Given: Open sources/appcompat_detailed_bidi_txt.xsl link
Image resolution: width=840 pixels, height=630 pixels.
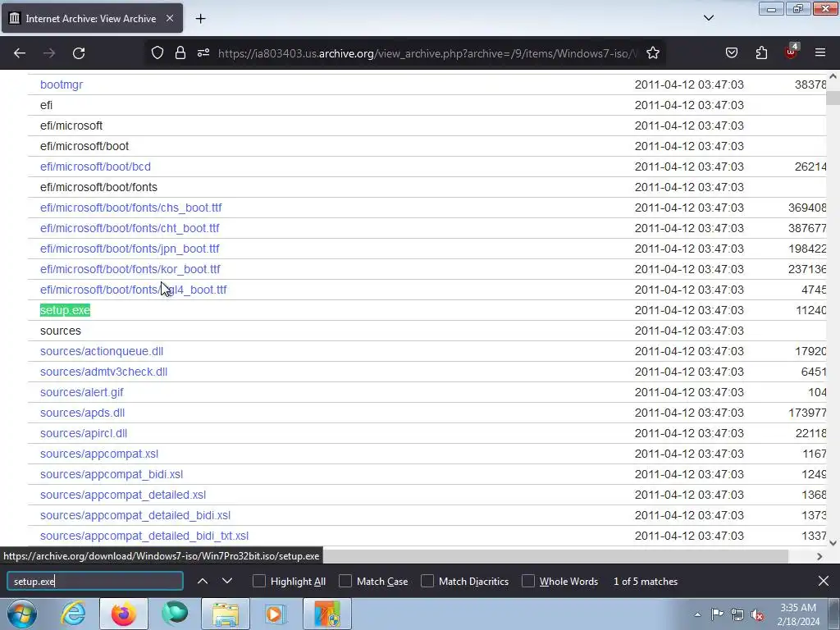Looking at the screenshot, I should pos(144,536).
